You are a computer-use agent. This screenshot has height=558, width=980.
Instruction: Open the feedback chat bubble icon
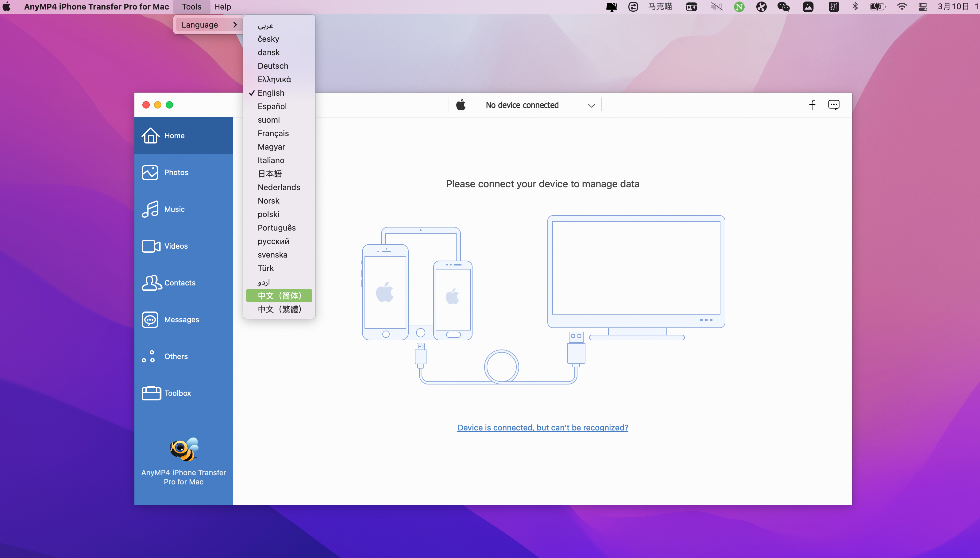click(x=834, y=105)
